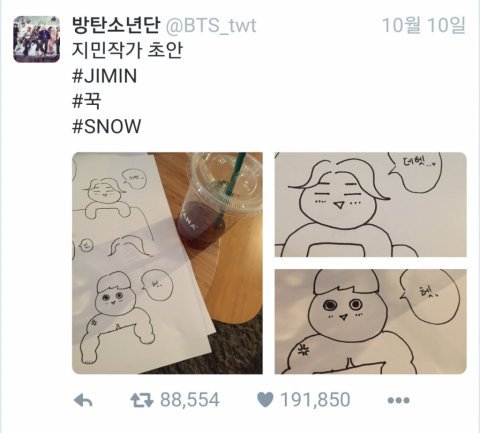
Task: Open the #꾹 hashtag
Action: click(87, 101)
